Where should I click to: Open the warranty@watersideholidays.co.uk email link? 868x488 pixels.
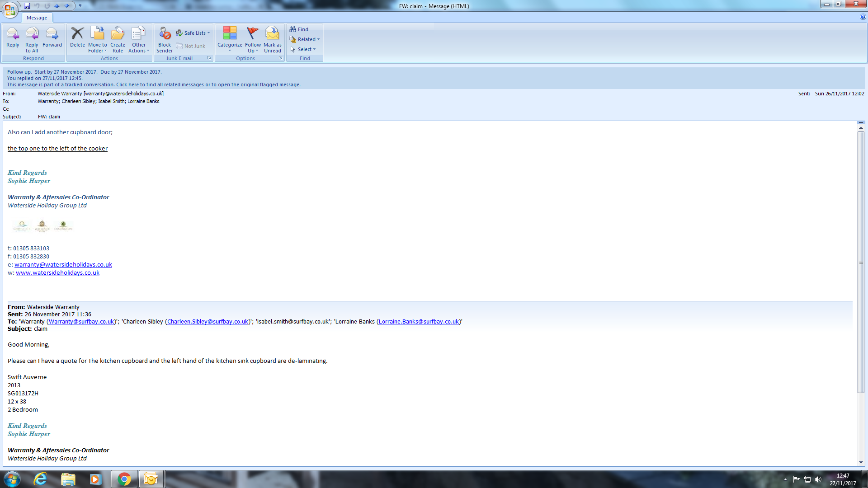click(63, 265)
